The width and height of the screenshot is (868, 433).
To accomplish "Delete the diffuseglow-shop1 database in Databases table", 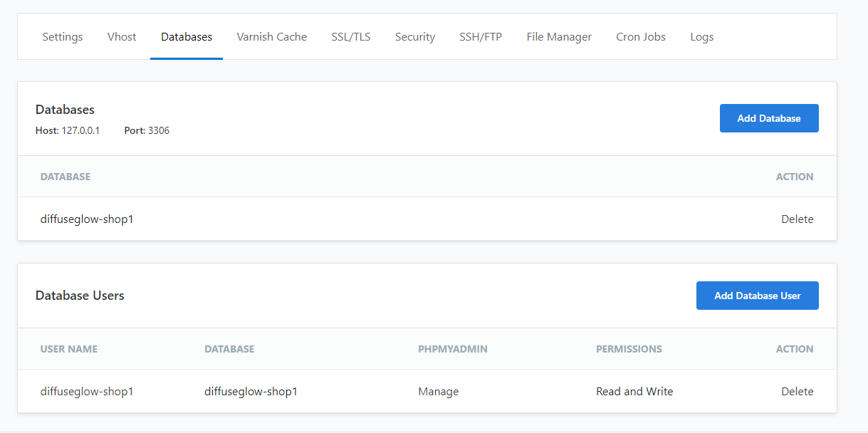I will pyautogui.click(x=797, y=219).
